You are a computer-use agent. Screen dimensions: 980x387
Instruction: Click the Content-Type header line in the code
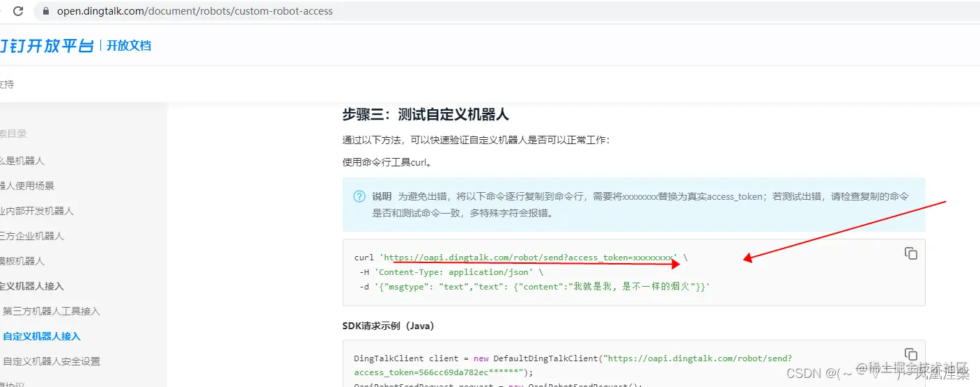(451, 272)
